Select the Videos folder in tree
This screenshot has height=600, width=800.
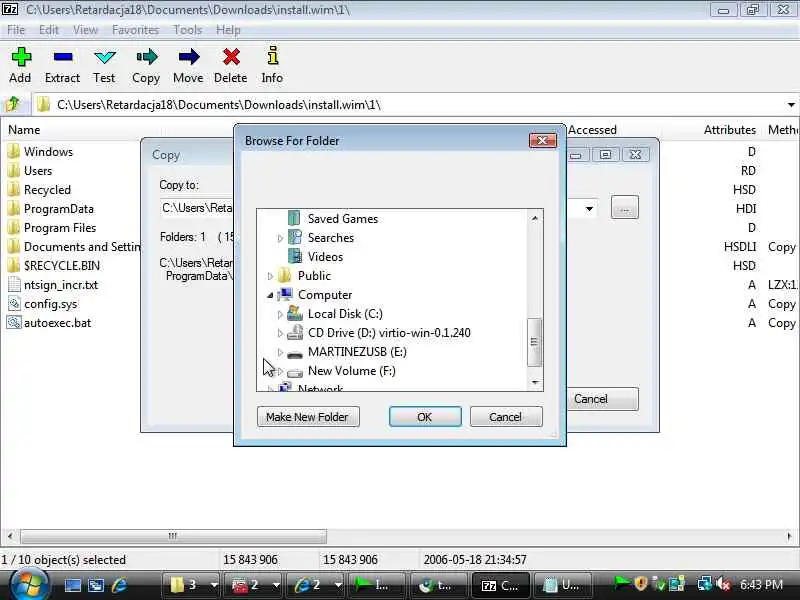[325, 257]
